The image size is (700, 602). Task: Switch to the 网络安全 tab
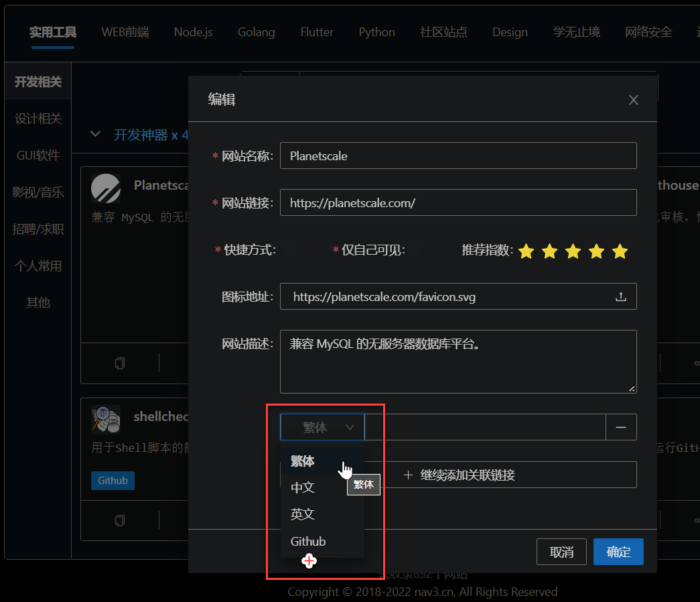648,32
